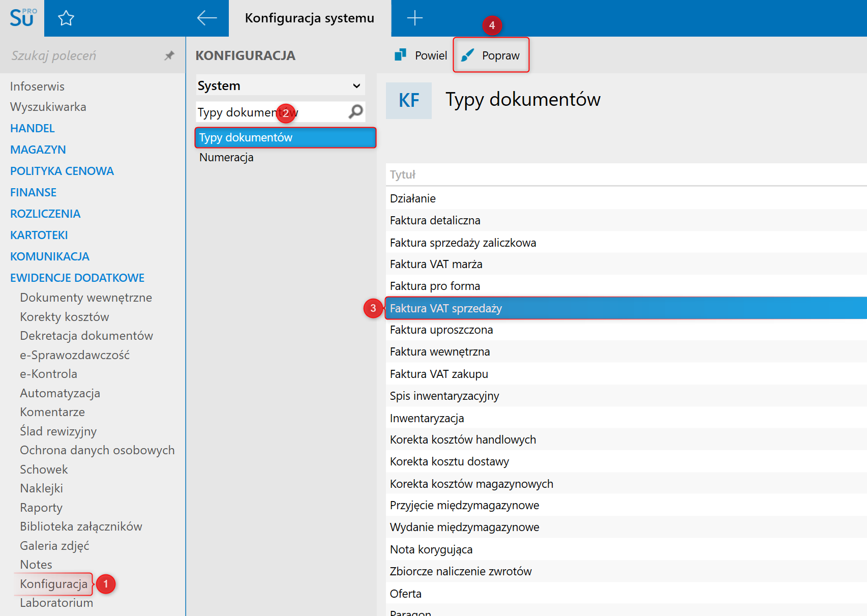Open Automatyzacja module
This screenshot has width=867, height=616.
pos(60,393)
